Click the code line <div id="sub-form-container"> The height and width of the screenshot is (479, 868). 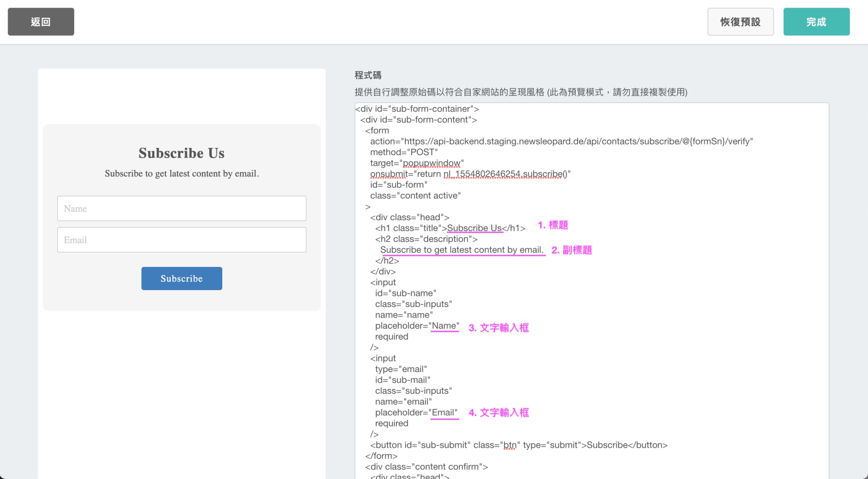coord(417,109)
